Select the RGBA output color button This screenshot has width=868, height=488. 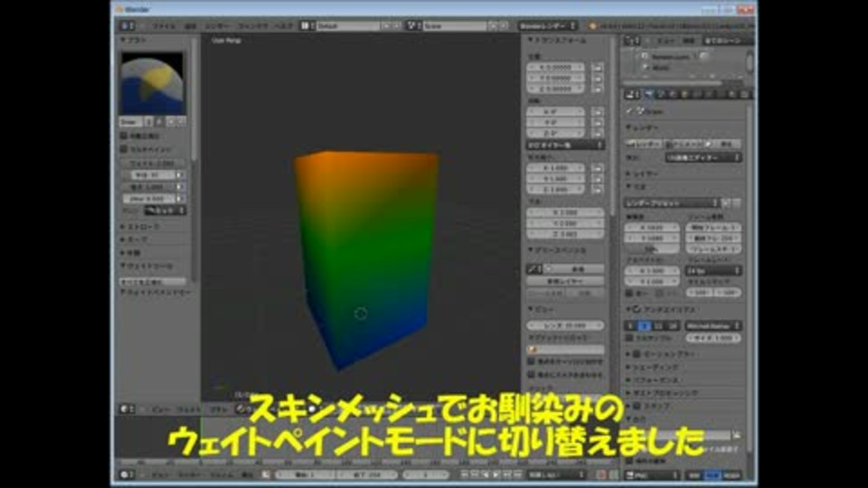(x=731, y=475)
